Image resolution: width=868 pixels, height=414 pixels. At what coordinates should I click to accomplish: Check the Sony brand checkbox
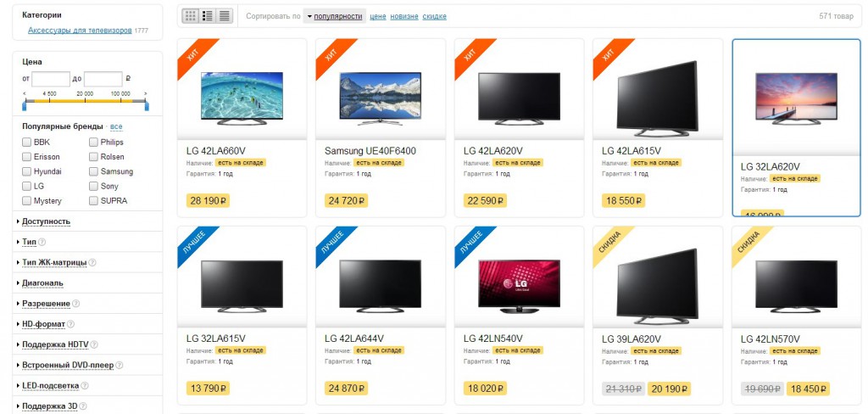(x=93, y=187)
